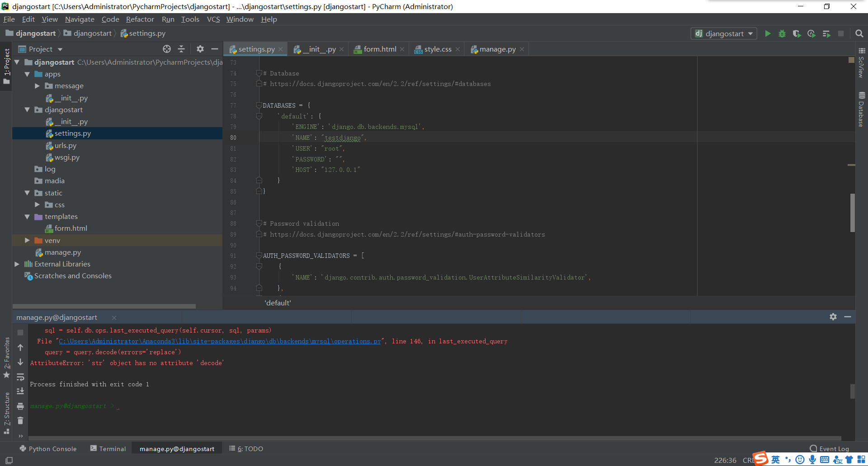Viewport: 868px width, 466px height.
Task: Select urls.py in project tree
Action: coord(66,146)
